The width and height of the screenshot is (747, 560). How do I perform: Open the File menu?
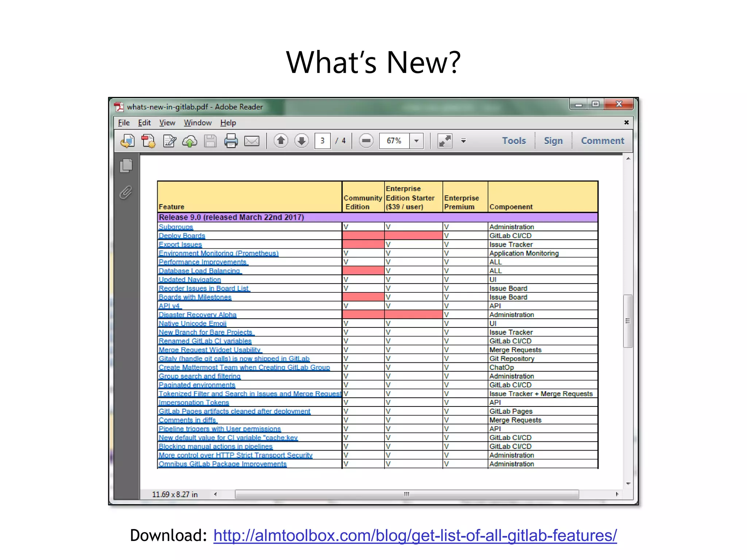124,123
